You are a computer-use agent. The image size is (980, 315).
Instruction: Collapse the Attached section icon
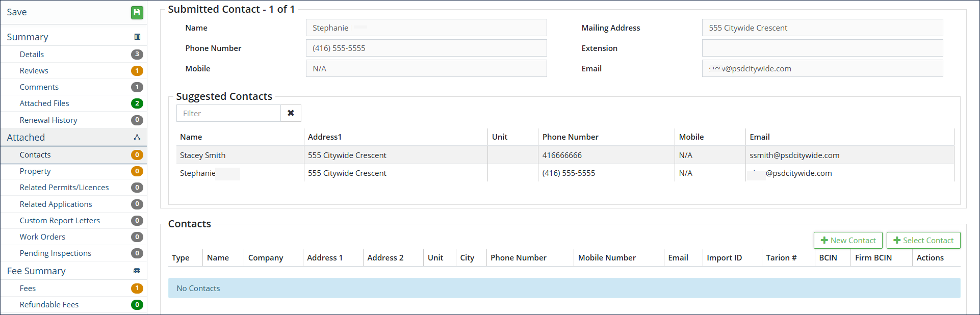[137, 137]
